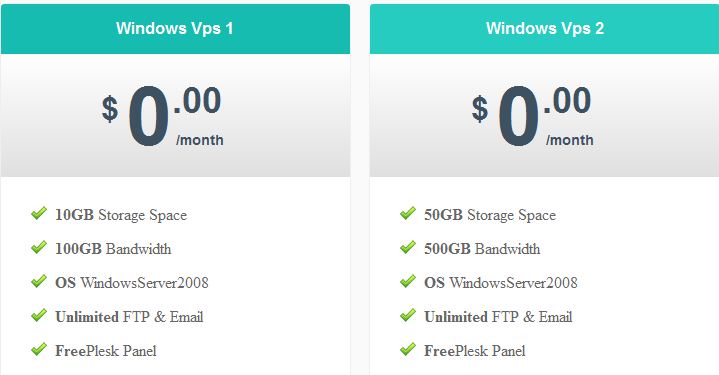Click the 10GB Storage Space text

coord(121,215)
